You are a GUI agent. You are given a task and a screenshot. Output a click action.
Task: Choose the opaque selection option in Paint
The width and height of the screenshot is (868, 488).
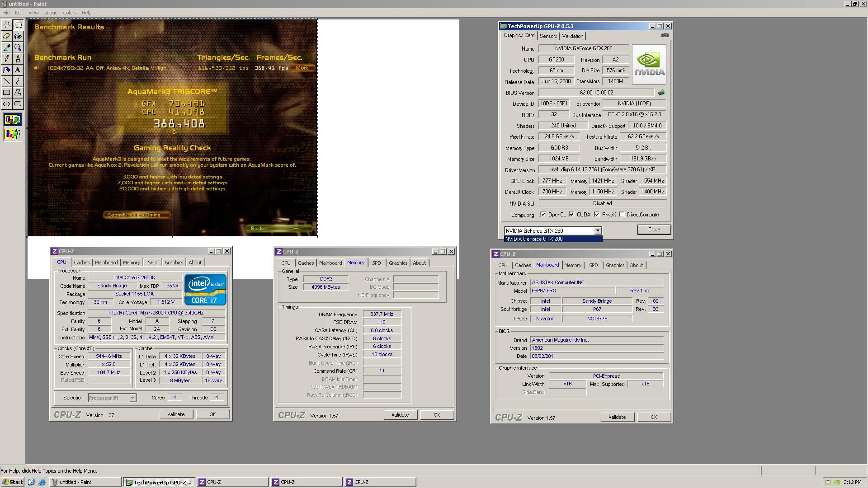tap(12, 120)
